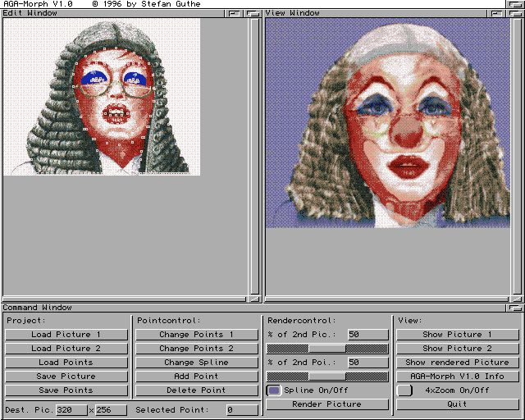Select Change Points 1
This screenshot has height=420, width=525.
197,335
